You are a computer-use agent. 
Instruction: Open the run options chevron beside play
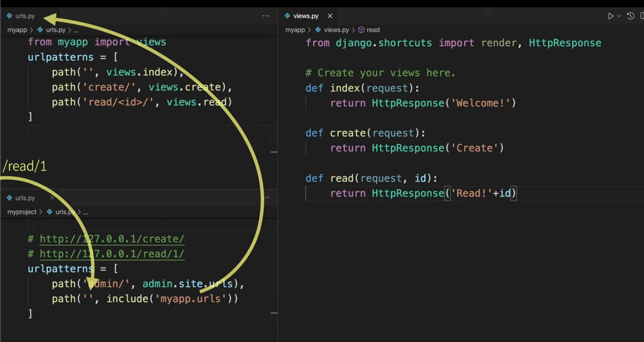(x=619, y=16)
